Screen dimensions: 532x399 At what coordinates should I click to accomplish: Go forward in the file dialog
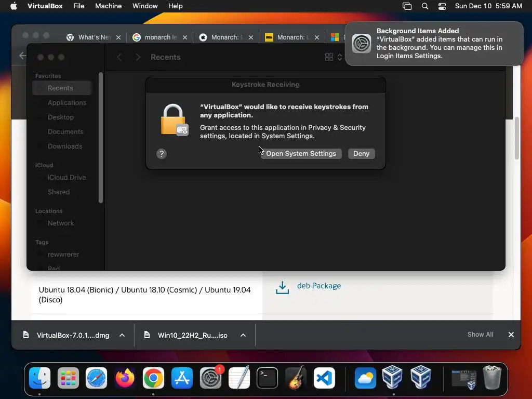(x=138, y=57)
